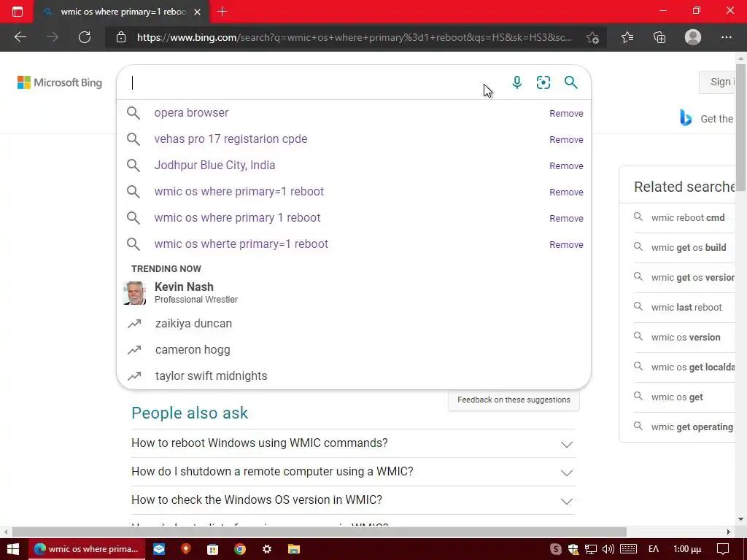747x560 pixels.
Task: View site information lock icon
Action: click(x=121, y=37)
